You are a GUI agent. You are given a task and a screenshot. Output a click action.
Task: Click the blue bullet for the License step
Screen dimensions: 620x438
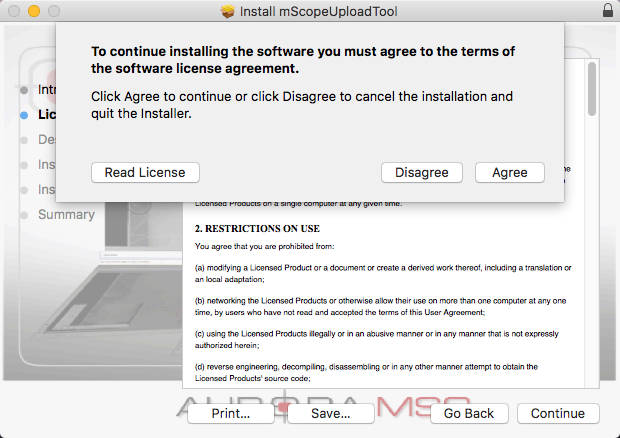click(24, 115)
